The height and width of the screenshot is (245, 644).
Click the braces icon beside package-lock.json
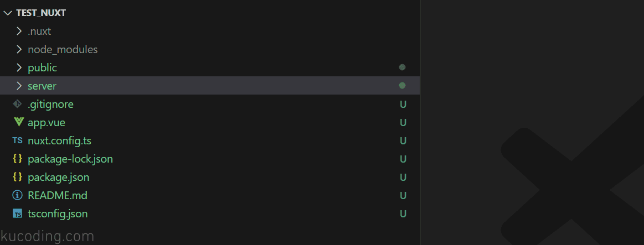[x=18, y=159]
